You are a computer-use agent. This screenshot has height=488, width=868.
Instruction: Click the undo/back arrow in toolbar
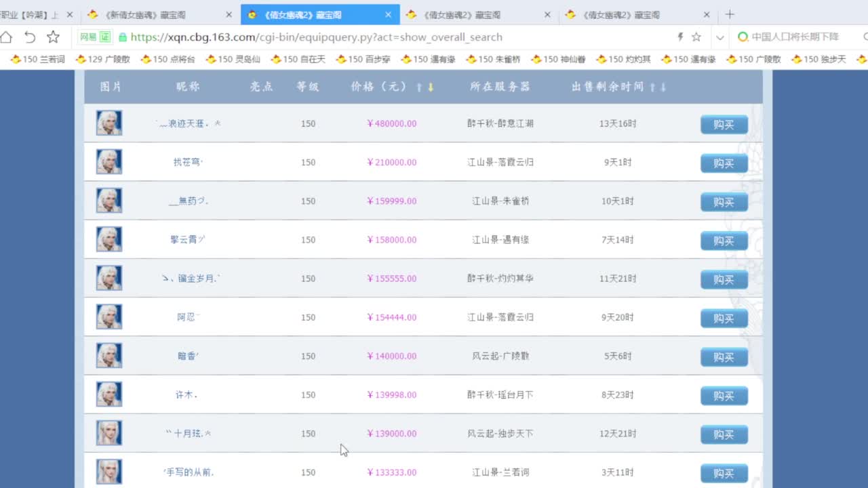point(30,37)
